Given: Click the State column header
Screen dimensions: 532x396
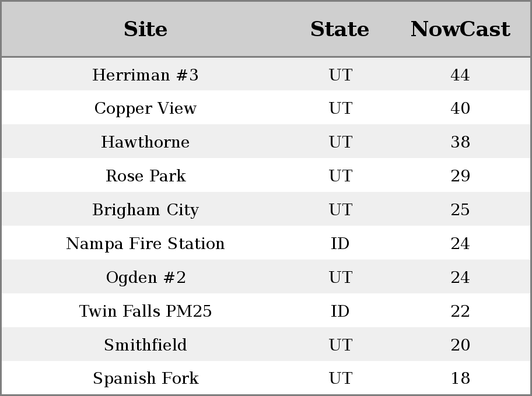Looking at the screenshot, I should point(339,29).
